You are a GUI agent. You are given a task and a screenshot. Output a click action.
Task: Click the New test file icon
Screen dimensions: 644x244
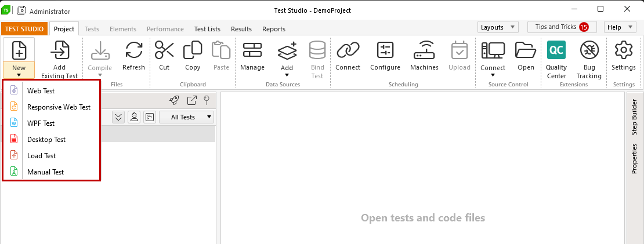tap(19, 50)
